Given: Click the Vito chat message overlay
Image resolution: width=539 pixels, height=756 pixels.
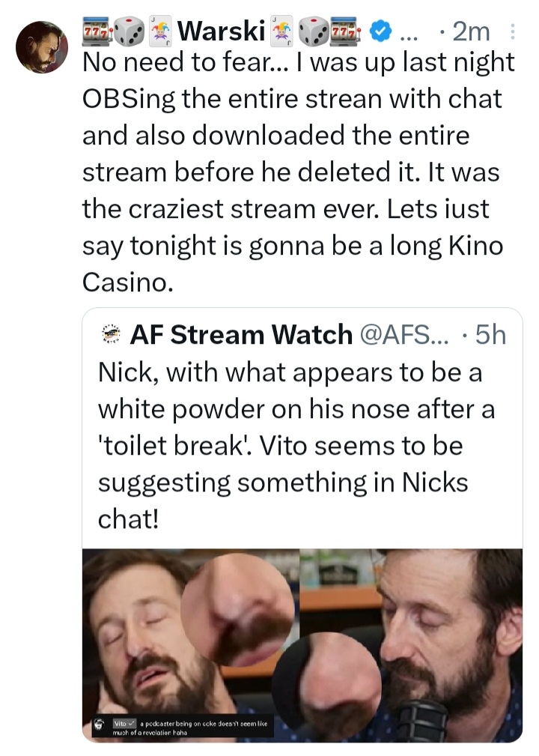Looking at the screenshot, I should click(183, 728).
